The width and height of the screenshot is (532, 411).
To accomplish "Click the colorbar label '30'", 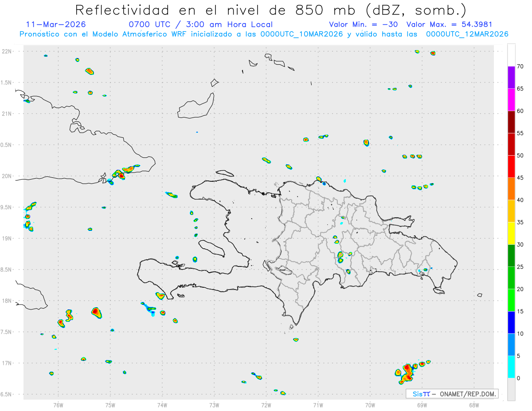I will 520,244.
